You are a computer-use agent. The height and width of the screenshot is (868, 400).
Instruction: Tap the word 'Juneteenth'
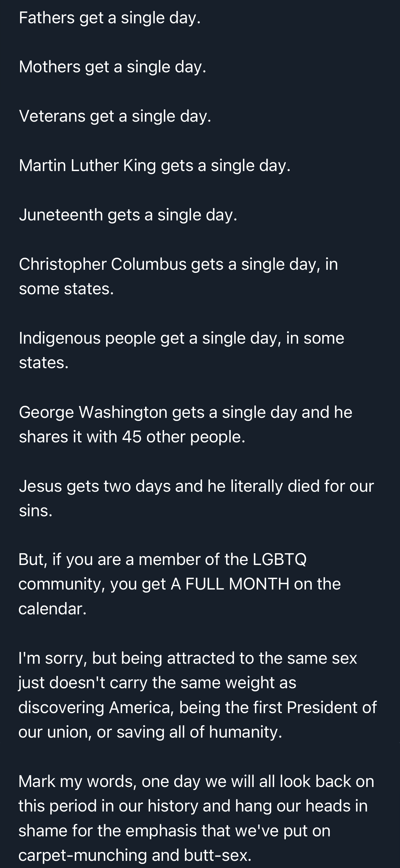[61, 215]
